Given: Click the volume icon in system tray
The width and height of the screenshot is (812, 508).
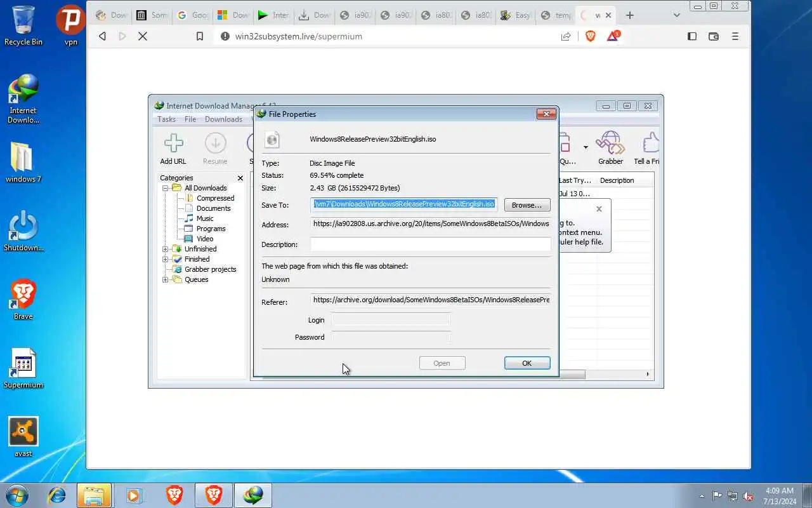Looking at the screenshot, I should point(748,496).
